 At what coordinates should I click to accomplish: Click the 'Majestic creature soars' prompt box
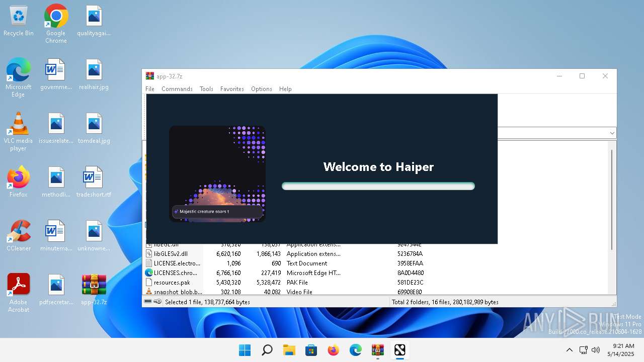point(217,212)
